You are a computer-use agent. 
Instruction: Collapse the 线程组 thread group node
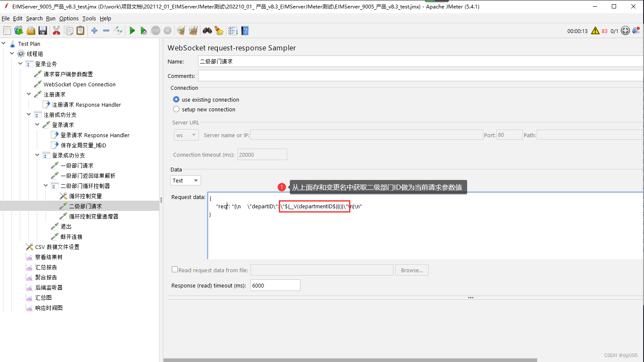coord(12,53)
